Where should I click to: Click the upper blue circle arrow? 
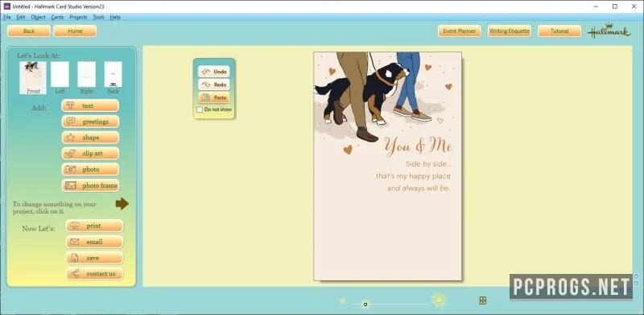[x=636, y=276]
